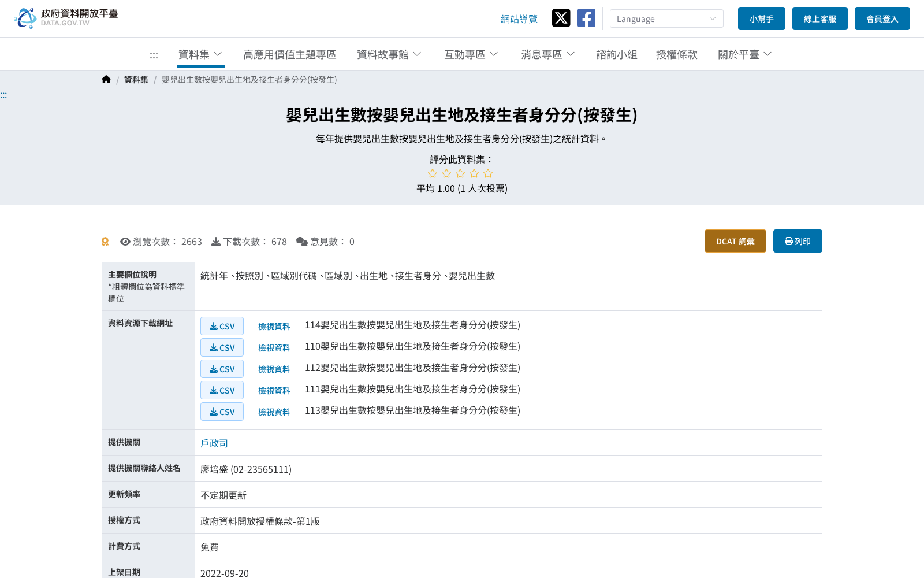Viewport: 924px width, 578px height.
Task: Rate dataset with the fifth star
Action: pyautogui.click(x=488, y=173)
